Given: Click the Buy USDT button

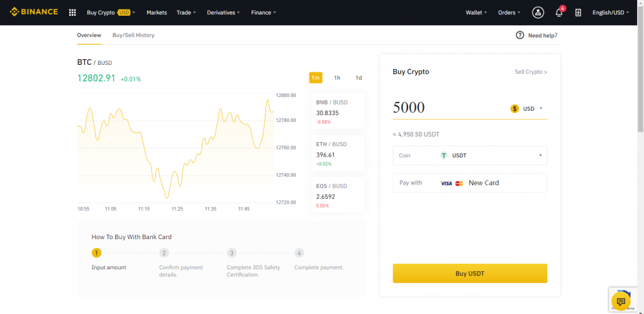Looking at the screenshot, I should point(470,273).
